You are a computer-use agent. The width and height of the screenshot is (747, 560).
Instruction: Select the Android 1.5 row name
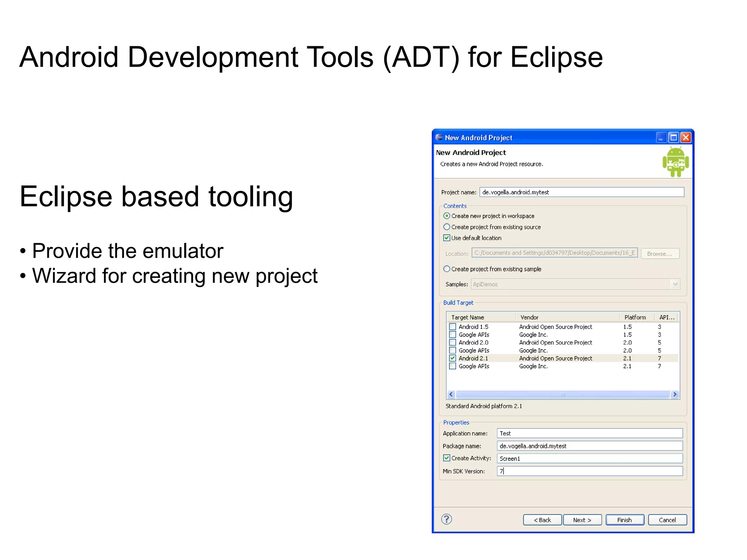(473, 327)
